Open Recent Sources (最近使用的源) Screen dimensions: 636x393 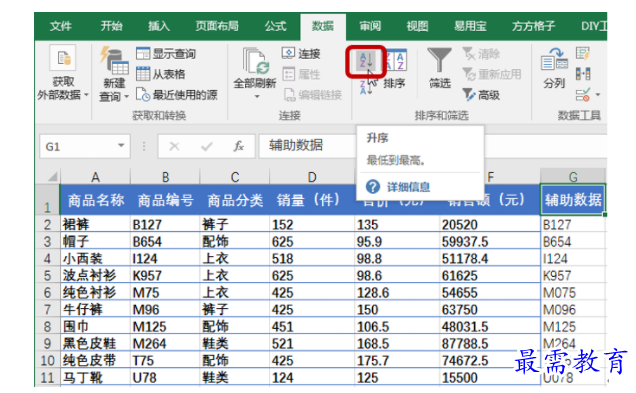[176, 95]
